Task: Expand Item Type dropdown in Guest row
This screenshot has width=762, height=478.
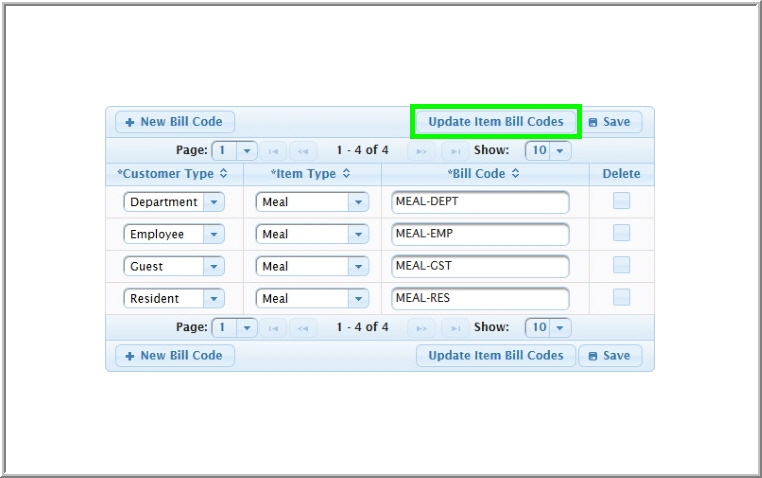Action: 358,266
